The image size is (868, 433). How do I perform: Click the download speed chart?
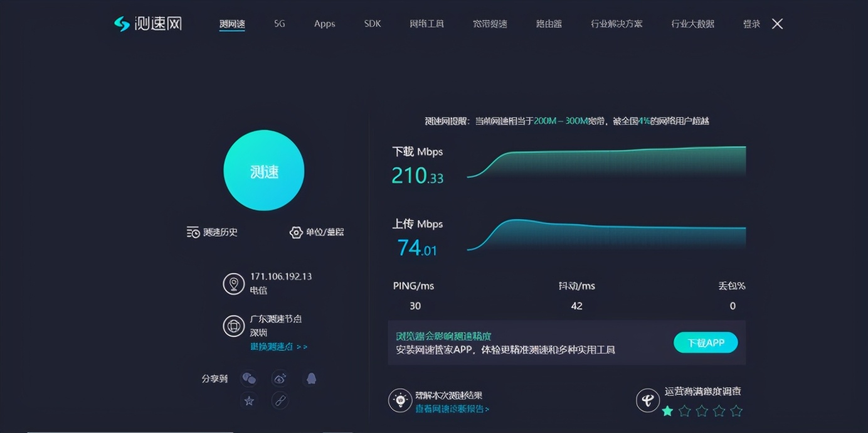pos(606,163)
